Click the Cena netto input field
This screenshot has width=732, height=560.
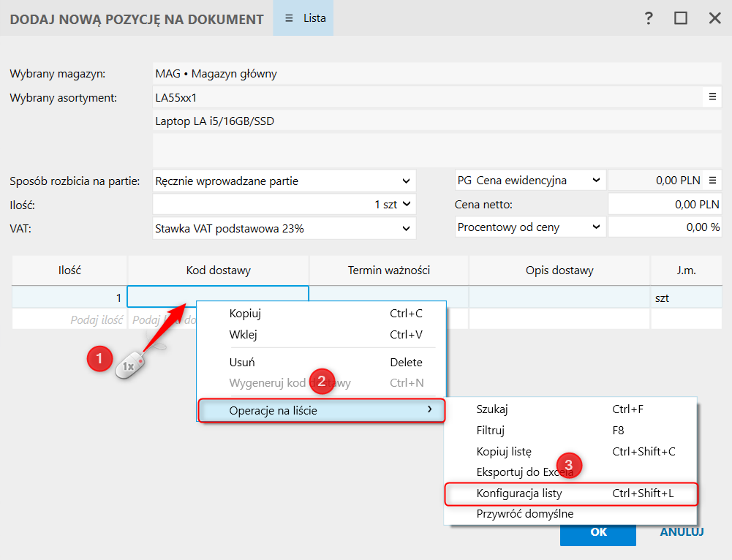(664, 205)
